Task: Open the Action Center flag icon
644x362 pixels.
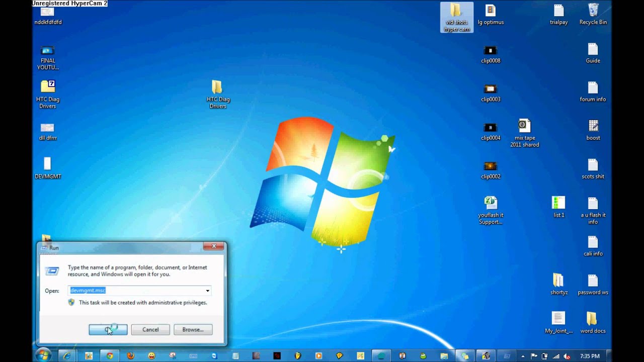Action: click(x=534, y=356)
